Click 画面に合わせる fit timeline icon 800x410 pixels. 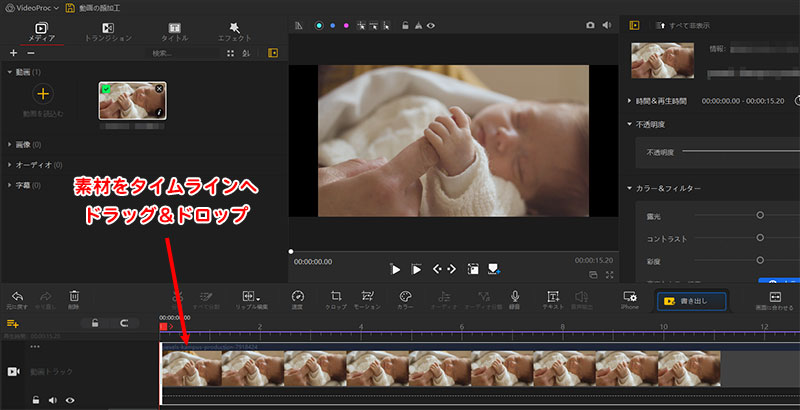[774, 300]
